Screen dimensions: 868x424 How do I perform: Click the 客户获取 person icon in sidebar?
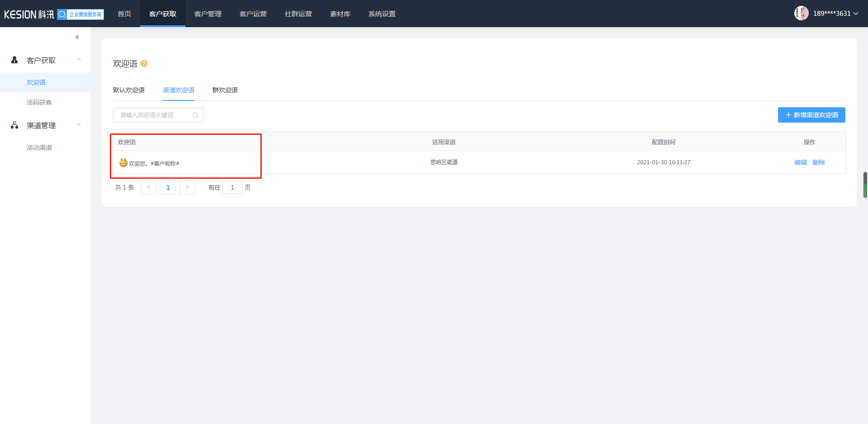click(x=14, y=60)
